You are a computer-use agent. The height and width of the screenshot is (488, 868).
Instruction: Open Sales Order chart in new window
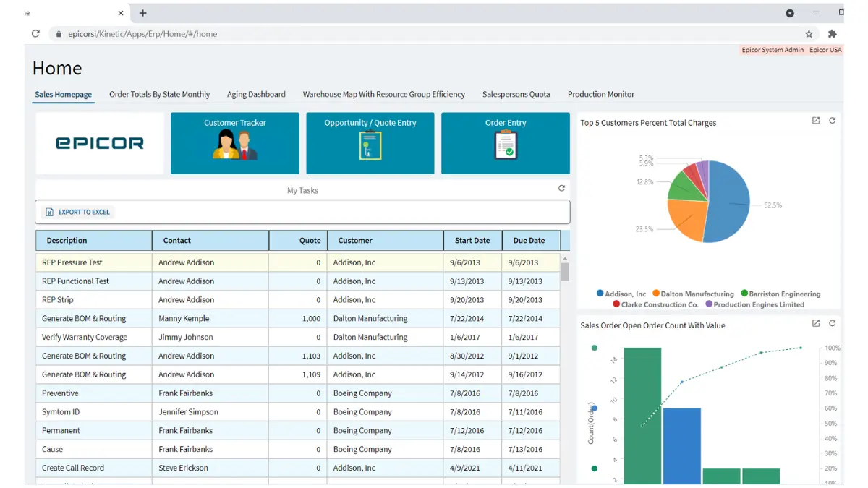pos(816,323)
